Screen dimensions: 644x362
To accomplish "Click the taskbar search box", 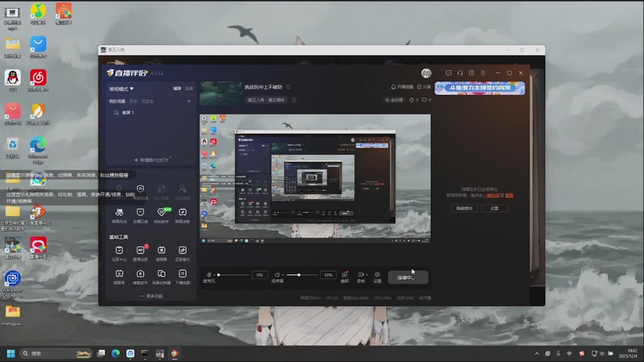I will 56,353.
